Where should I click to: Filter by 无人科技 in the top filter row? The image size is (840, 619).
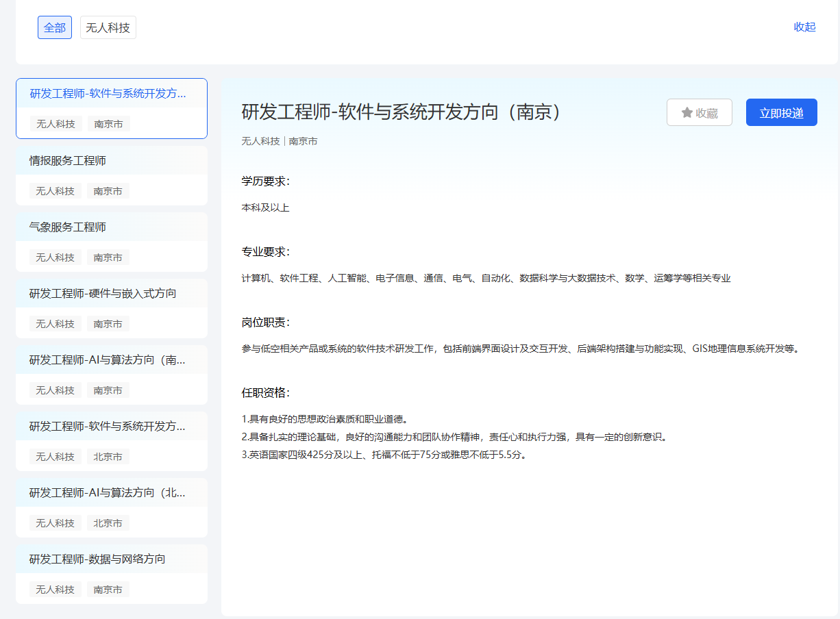pyautogui.click(x=108, y=28)
